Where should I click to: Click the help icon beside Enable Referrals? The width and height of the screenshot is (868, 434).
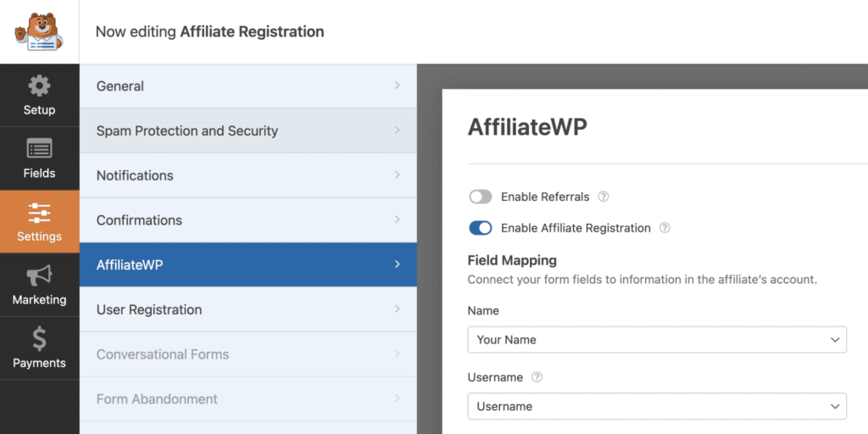click(604, 197)
